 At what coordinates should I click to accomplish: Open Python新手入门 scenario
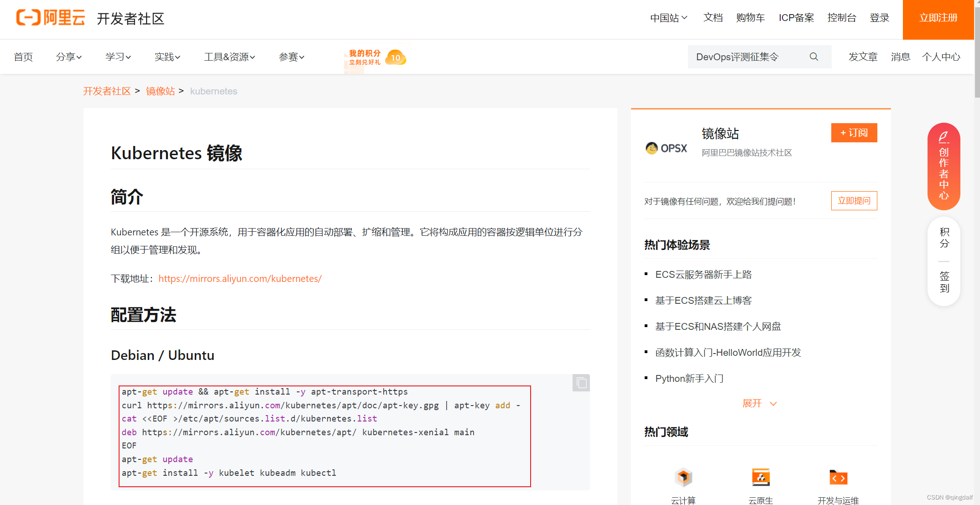pos(689,379)
